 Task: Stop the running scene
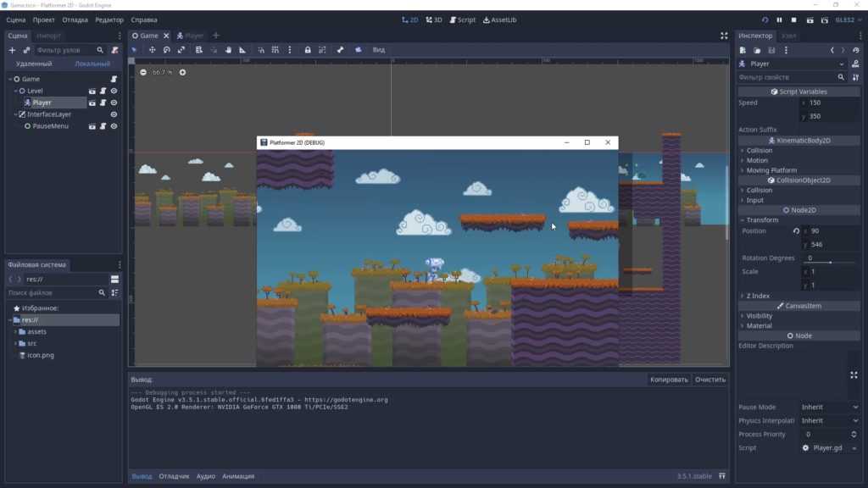tap(793, 19)
